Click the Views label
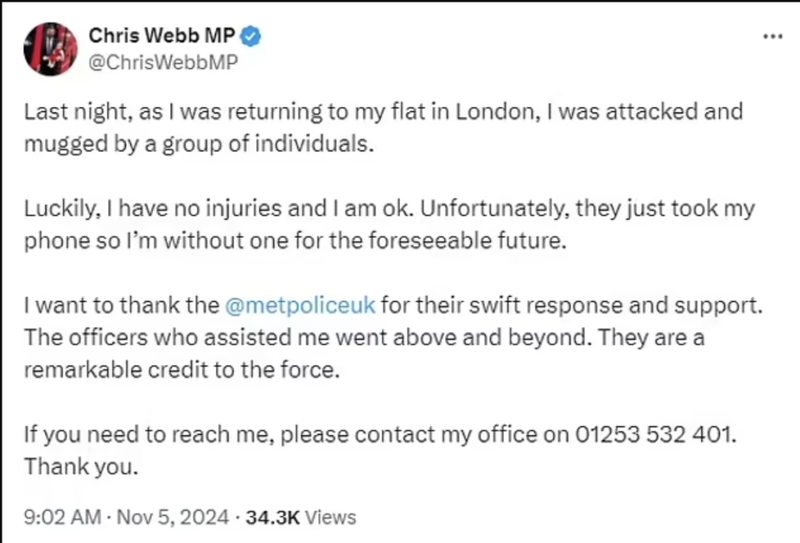Screen dimensions: 800x543 330,517
